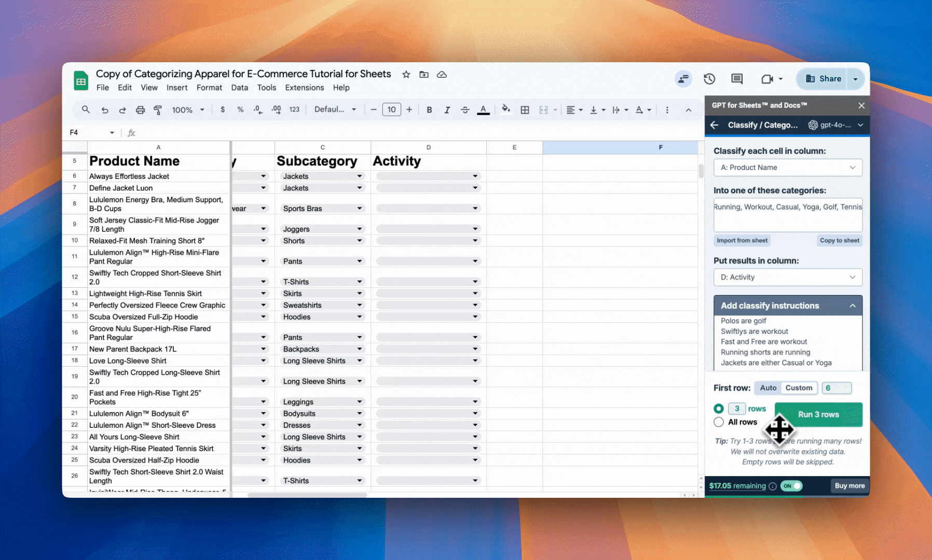Open the A: Product Name column dropdown
Viewport: 932px width, 560px height.
tap(788, 167)
